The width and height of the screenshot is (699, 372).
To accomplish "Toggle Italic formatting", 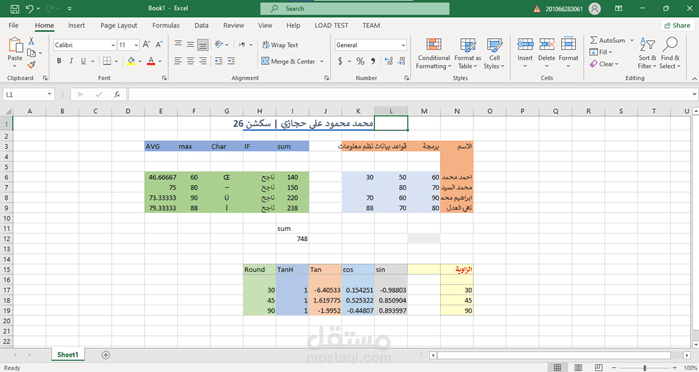I will tap(71, 61).
